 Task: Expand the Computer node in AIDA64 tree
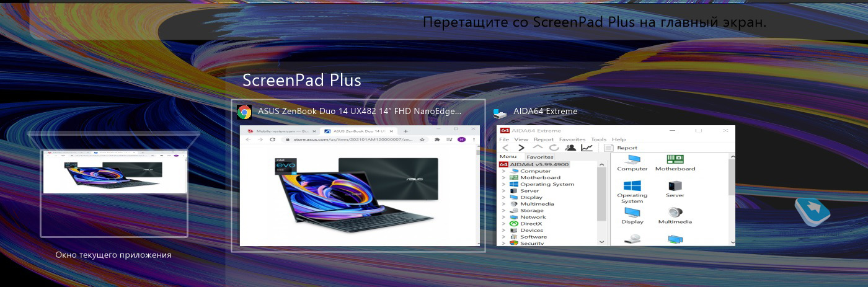[x=504, y=171]
